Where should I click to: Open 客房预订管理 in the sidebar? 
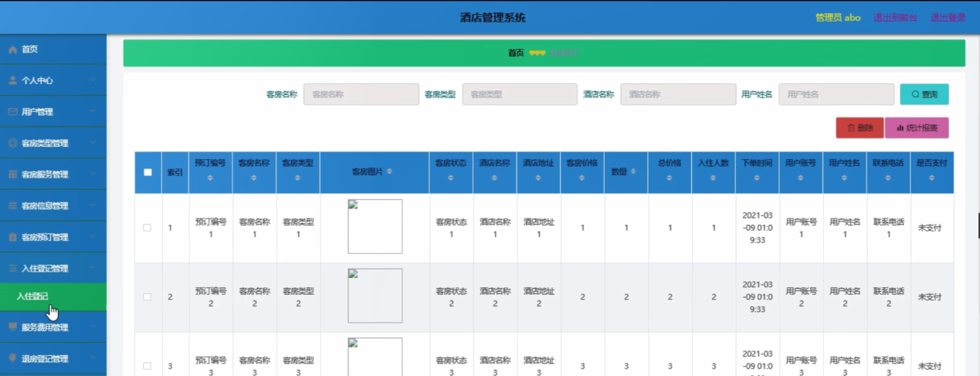pyautogui.click(x=53, y=237)
